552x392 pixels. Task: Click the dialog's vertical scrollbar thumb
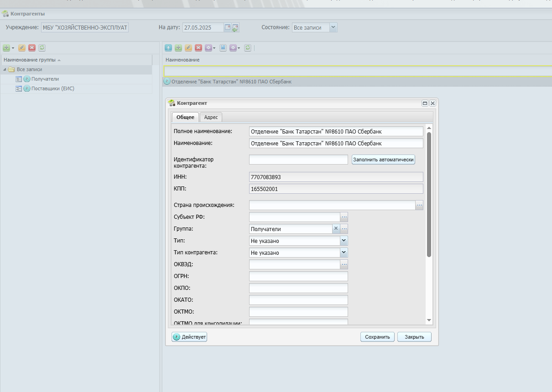pos(429,194)
